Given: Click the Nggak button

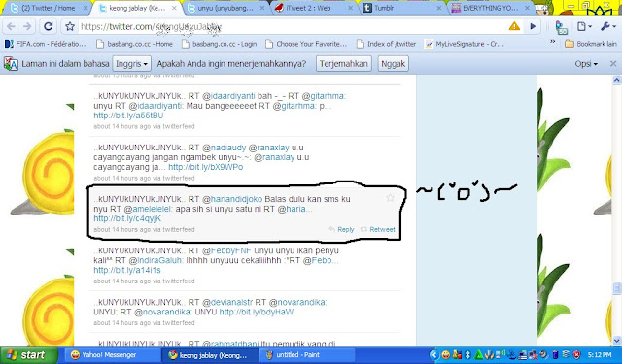Looking at the screenshot, I should (393, 64).
